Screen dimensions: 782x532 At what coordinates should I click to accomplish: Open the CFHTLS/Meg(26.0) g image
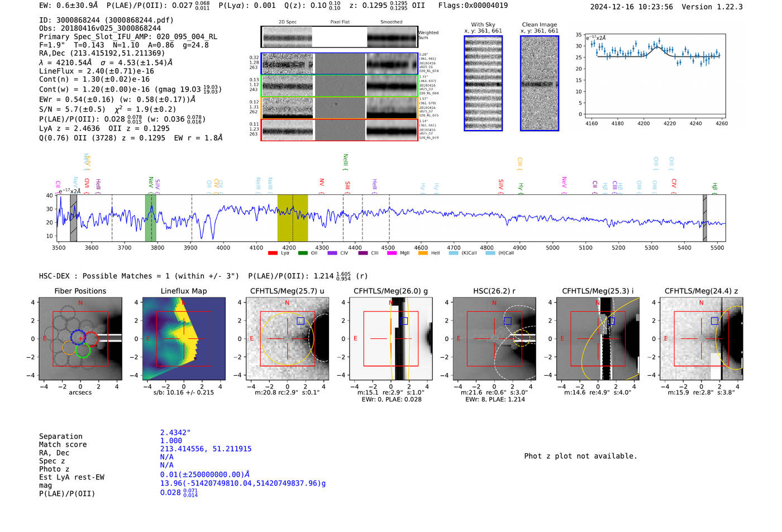[391, 339]
